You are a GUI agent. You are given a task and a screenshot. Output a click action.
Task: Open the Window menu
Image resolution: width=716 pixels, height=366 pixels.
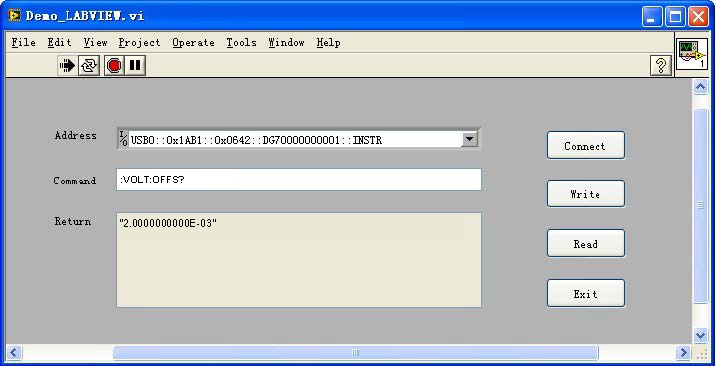click(286, 42)
